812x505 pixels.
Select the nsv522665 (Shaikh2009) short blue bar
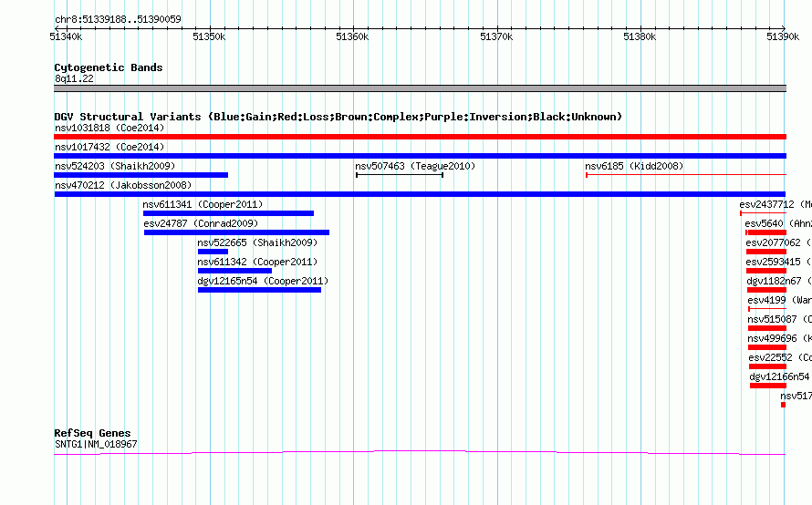click(213, 252)
